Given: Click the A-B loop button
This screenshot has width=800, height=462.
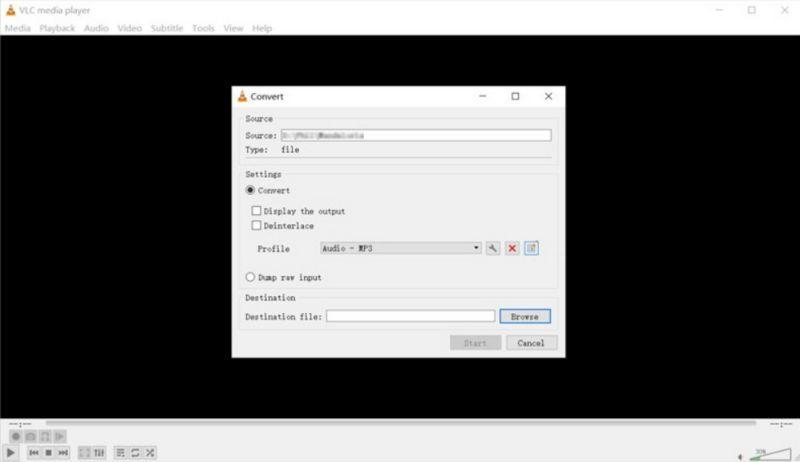Looking at the screenshot, I should pyautogui.click(x=45, y=437).
